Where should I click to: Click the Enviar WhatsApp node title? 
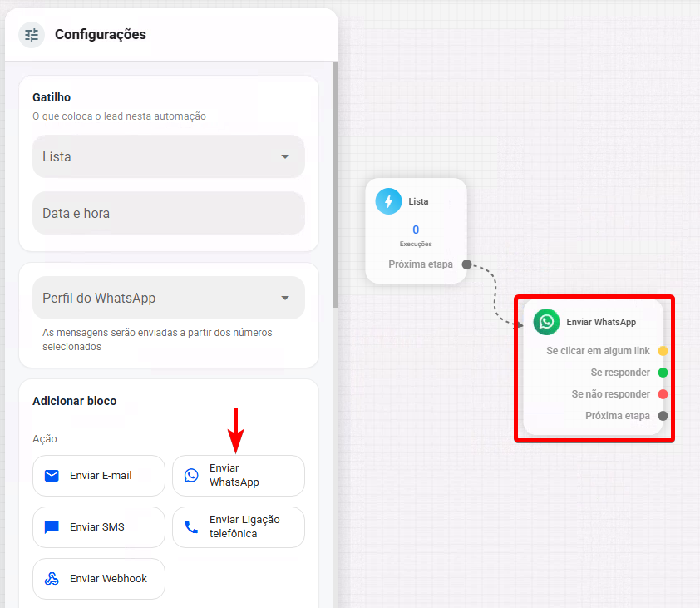click(601, 322)
